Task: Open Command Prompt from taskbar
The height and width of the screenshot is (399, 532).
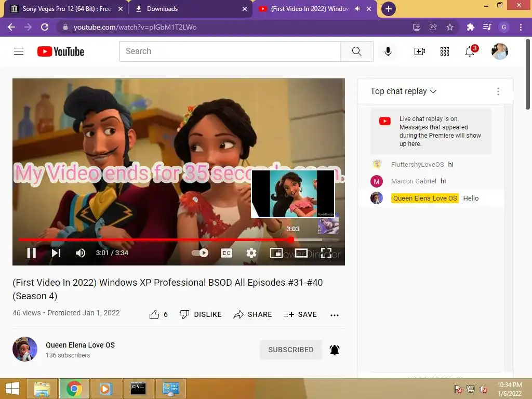Action: [x=138, y=389]
